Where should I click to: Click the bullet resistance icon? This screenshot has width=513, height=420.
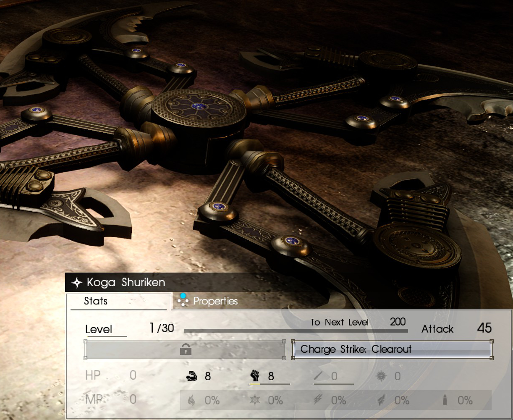click(x=445, y=400)
